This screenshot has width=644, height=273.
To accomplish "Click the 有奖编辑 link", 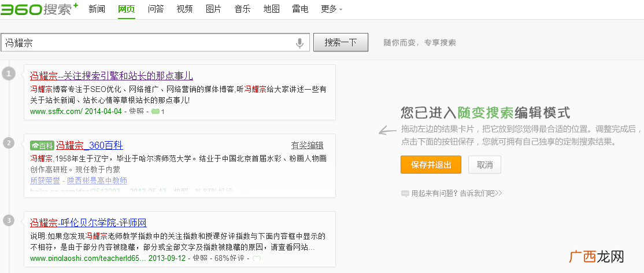I will pos(307,146).
